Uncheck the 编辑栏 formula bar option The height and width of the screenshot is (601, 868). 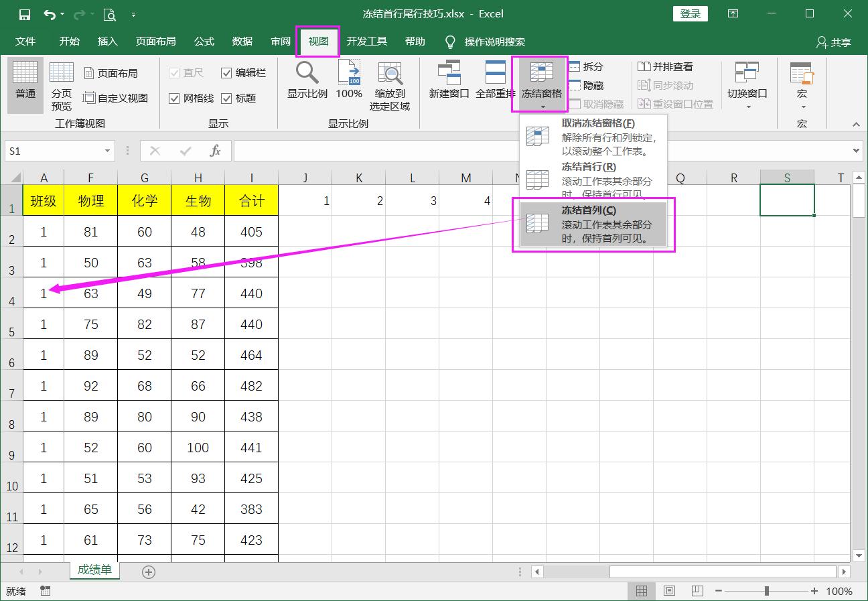[x=226, y=72]
